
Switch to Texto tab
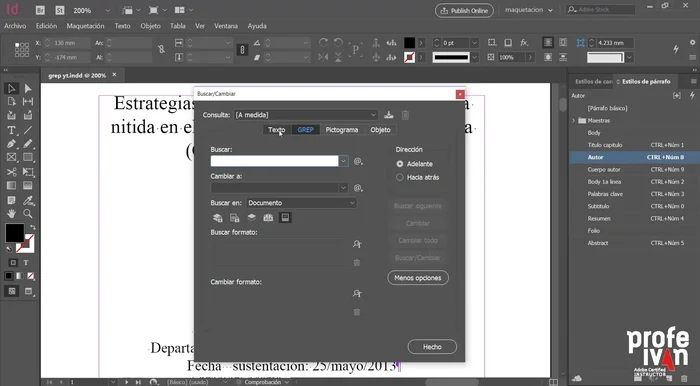(276, 130)
